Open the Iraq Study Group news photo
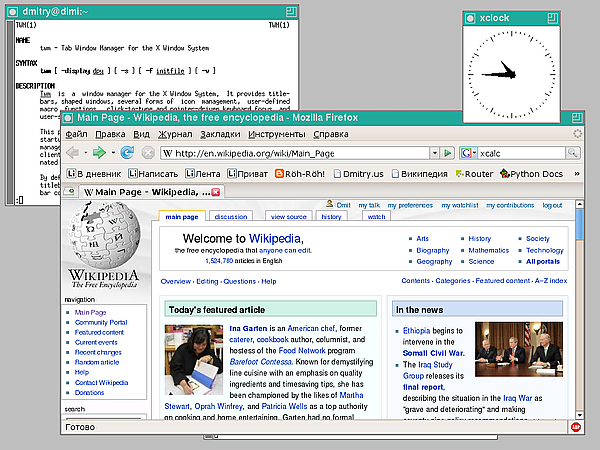The height and width of the screenshot is (450, 600). coord(518,349)
